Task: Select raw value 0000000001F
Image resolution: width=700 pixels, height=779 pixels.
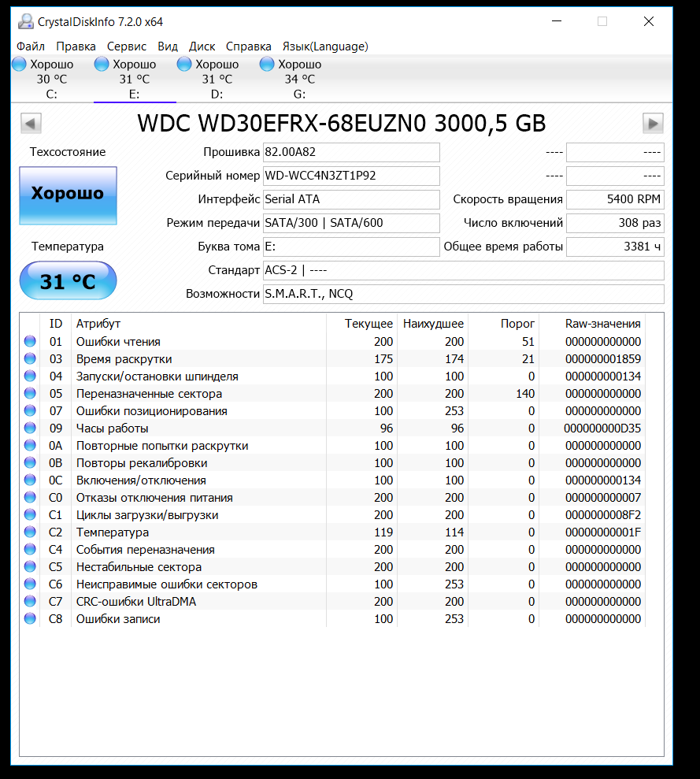Action: (602, 532)
